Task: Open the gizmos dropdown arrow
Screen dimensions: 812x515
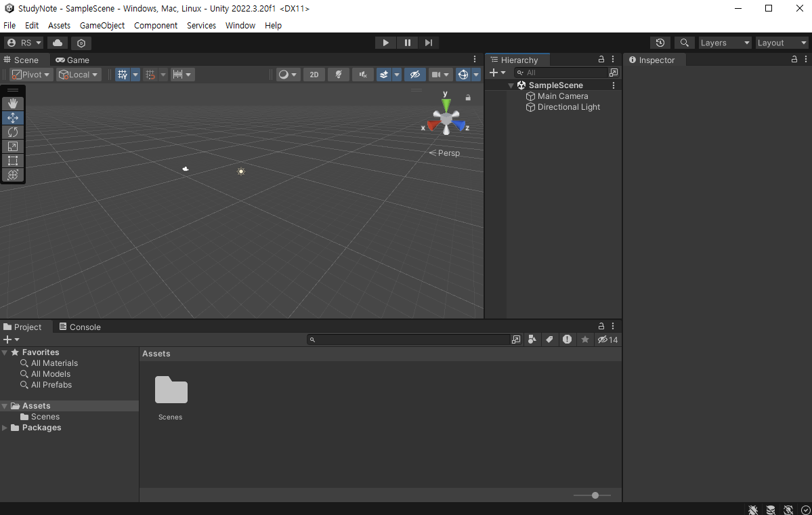Action: pyautogui.click(x=476, y=75)
